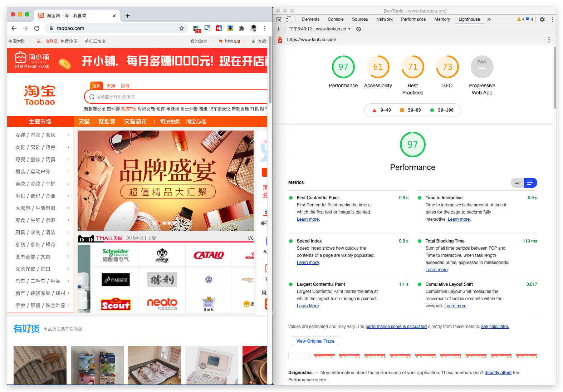Click the DevTools messages count badge
Screen dimensions: 563x392
pos(530,19)
